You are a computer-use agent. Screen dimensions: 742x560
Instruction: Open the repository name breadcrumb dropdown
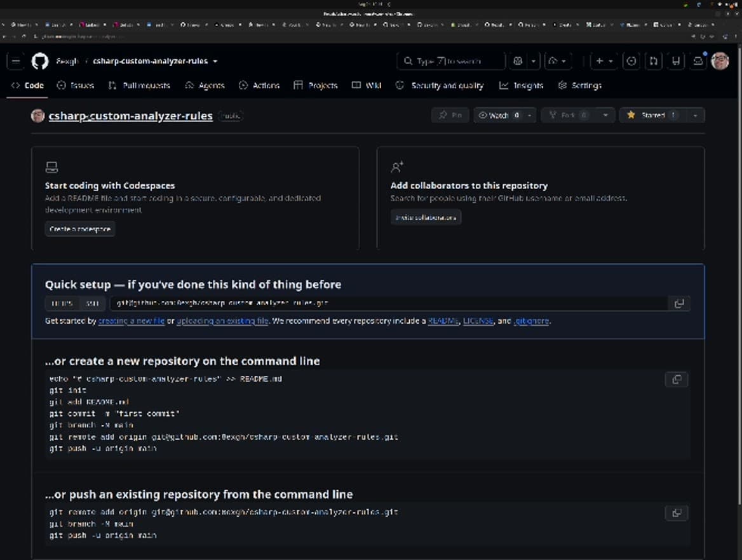(215, 62)
